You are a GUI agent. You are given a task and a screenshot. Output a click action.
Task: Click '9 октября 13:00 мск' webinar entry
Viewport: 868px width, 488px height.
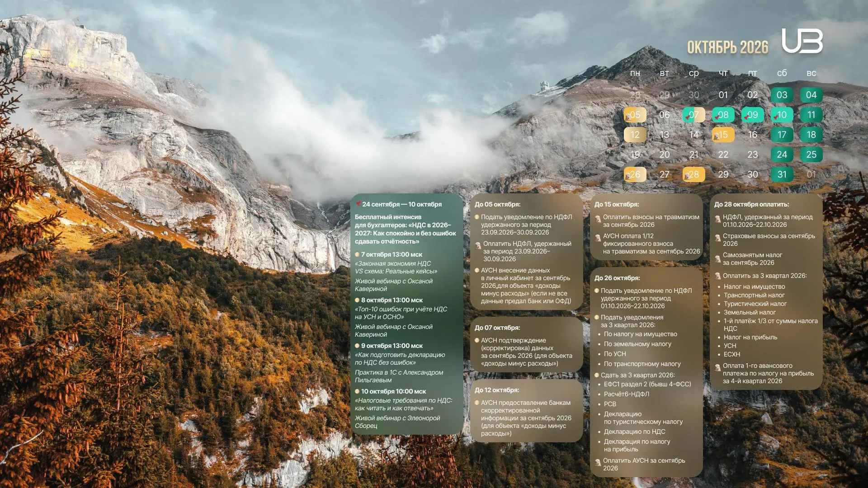pyautogui.click(x=392, y=346)
